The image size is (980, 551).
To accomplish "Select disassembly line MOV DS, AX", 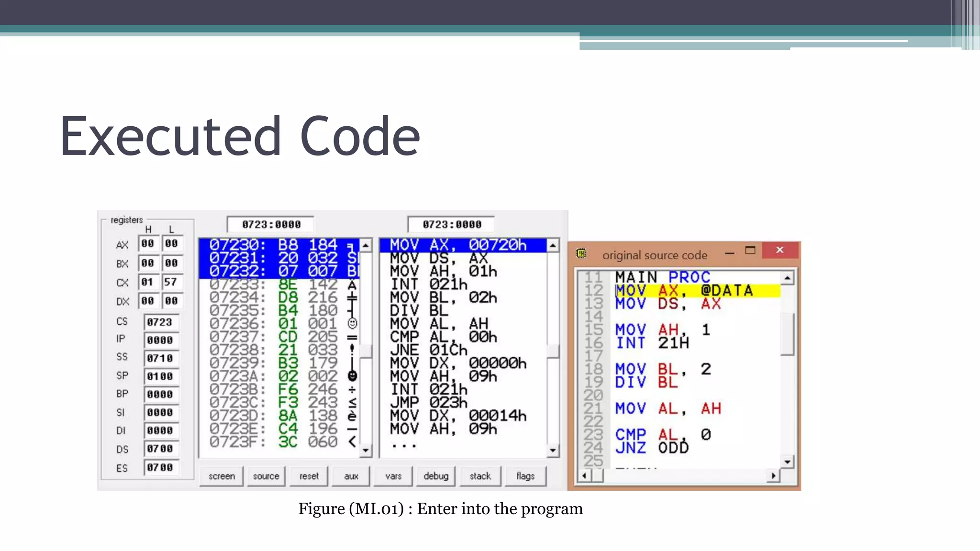I will [x=463, y=258].
